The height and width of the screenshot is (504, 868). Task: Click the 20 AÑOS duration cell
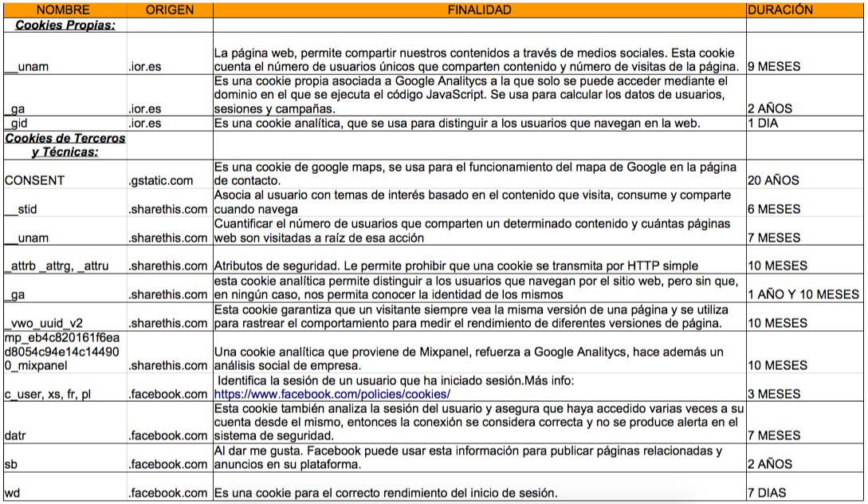pos(771,180)
